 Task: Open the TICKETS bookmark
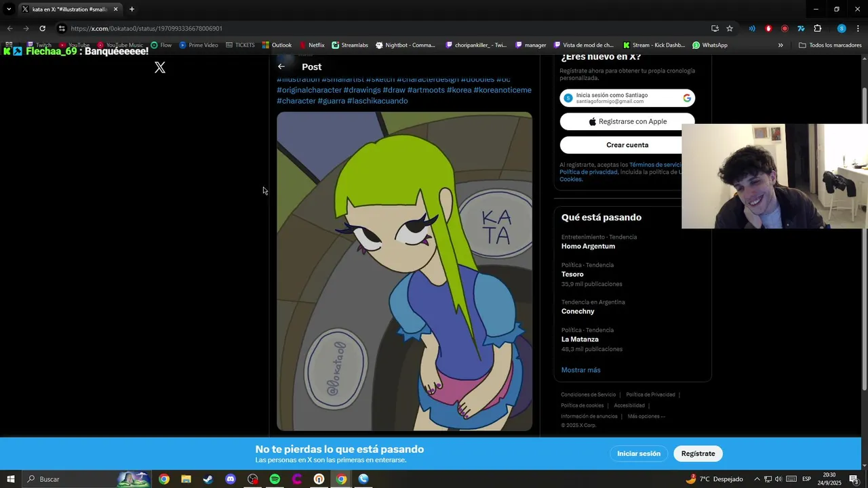(x=240, y=45)
